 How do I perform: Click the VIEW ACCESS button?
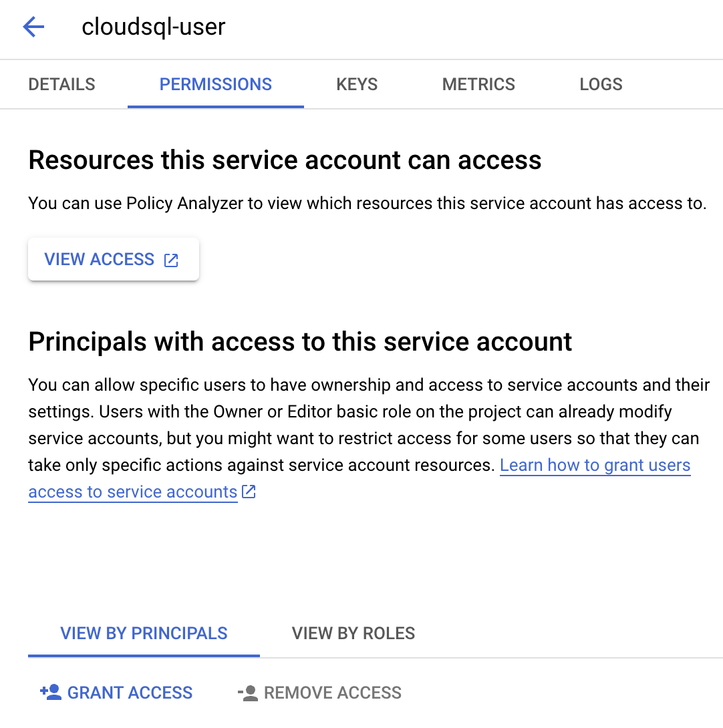tap(99, 259)
